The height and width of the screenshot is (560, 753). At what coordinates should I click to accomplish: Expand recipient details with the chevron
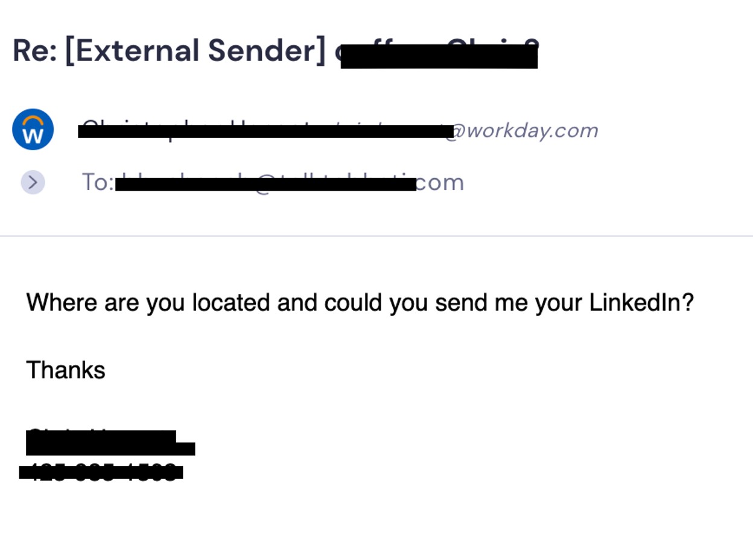tap(33, 182)
